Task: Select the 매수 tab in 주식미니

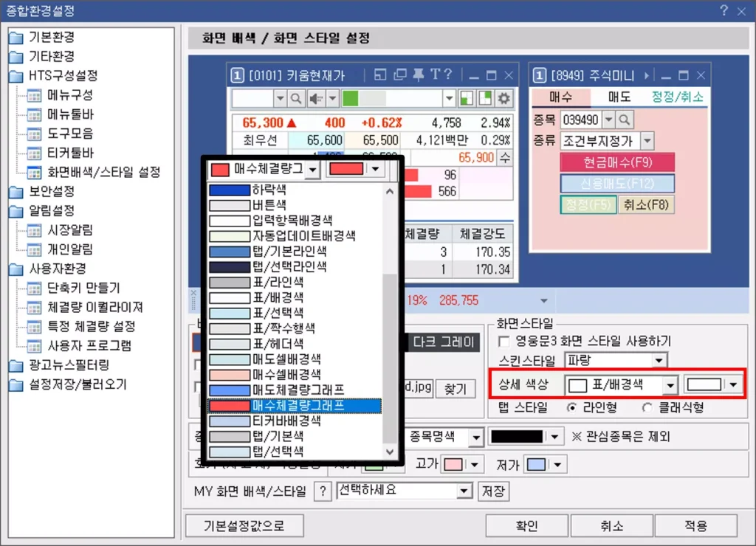Action: (561, 97)
